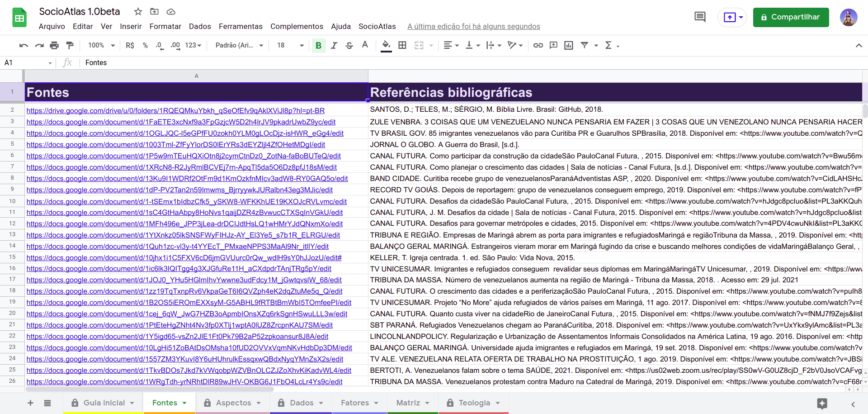
Task: Open the text wrapping dropdown
Action: pos(493,45)
